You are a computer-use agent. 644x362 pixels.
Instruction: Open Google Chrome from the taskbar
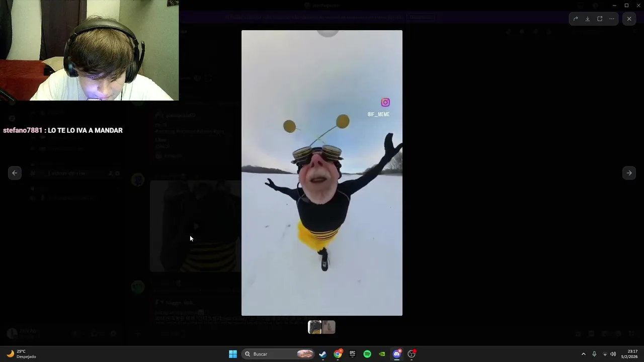click(x=338, y=354)
